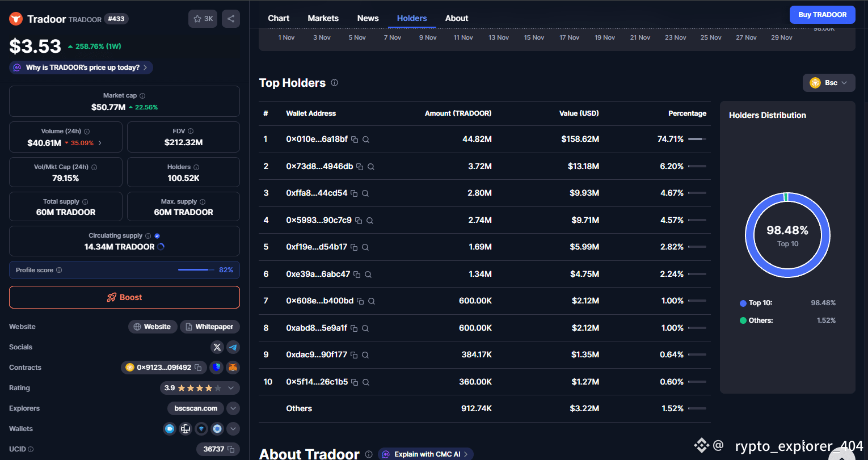Switch to the Markets tab
868x460 pixels.
click(323, 18)
